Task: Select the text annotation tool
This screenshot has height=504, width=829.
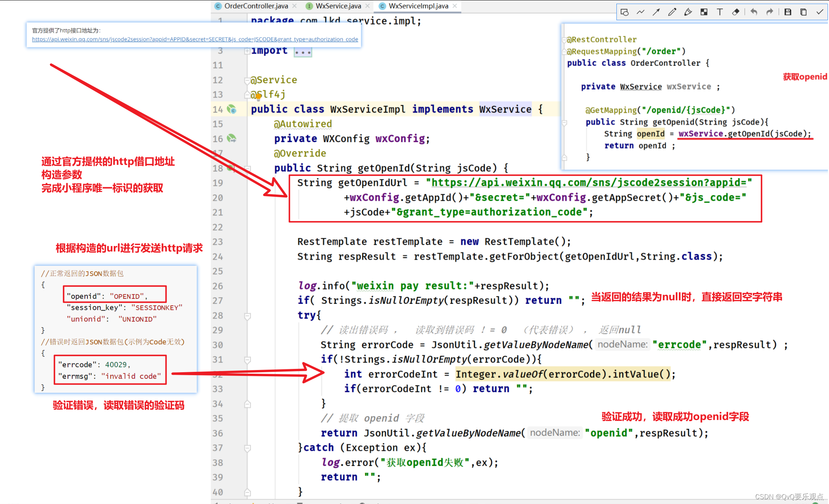Action: coord(720,12)
